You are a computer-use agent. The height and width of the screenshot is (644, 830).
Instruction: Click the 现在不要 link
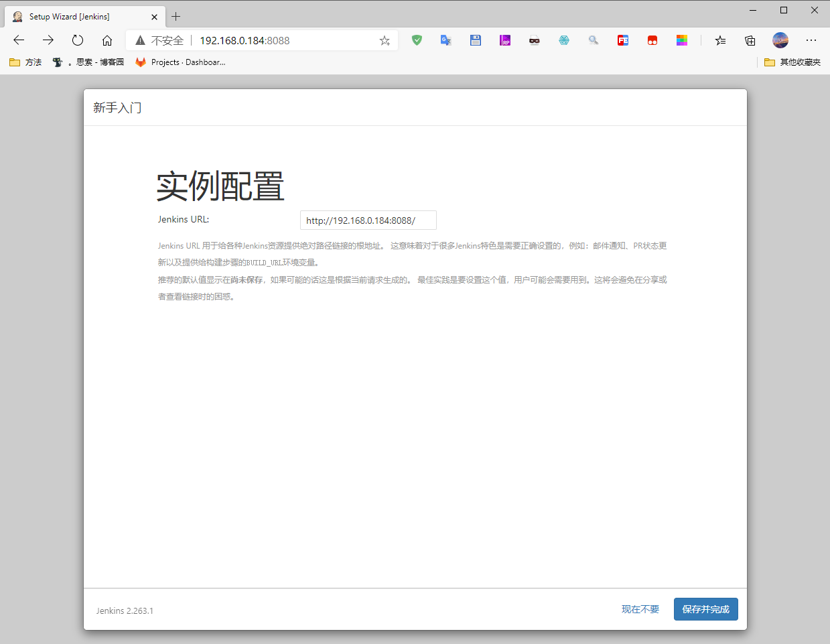coord(640,609)
